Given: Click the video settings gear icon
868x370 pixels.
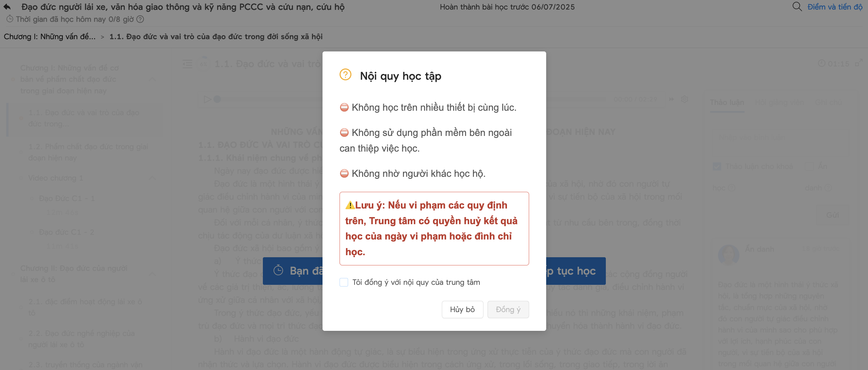Looking at the screenshot, I should [684, 99].
